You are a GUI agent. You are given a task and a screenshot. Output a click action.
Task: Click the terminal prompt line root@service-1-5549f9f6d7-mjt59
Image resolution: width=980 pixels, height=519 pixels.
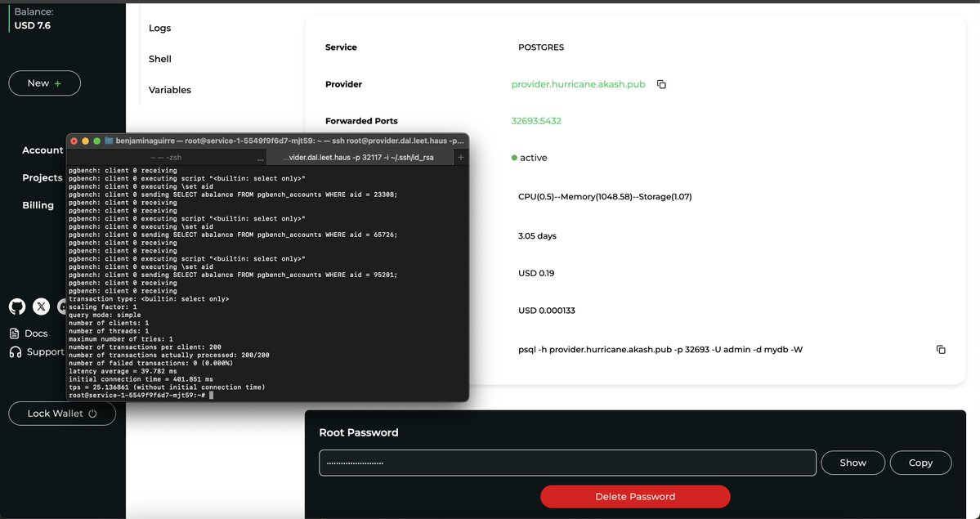pyautogui.click(x=136, y=396)
